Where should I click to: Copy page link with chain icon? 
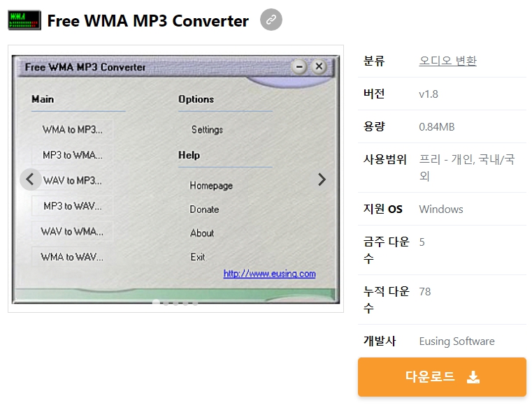click(x=271, y=20)
